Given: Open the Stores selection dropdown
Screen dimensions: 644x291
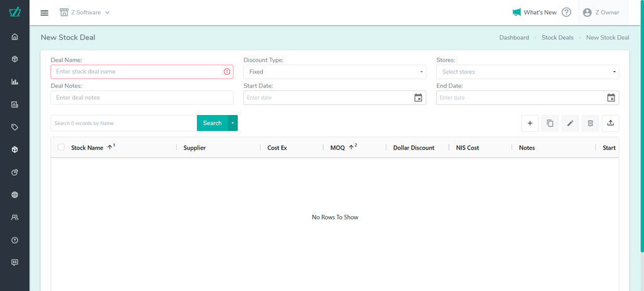Looking at the screenshot, I should [527, 72].
